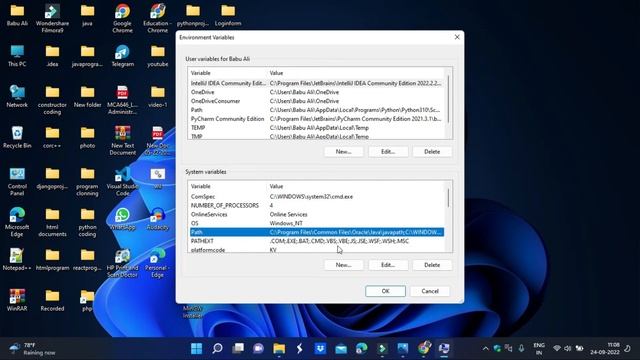Click New under System variables
The image size is (640, 360).
[x=343, y=265]
